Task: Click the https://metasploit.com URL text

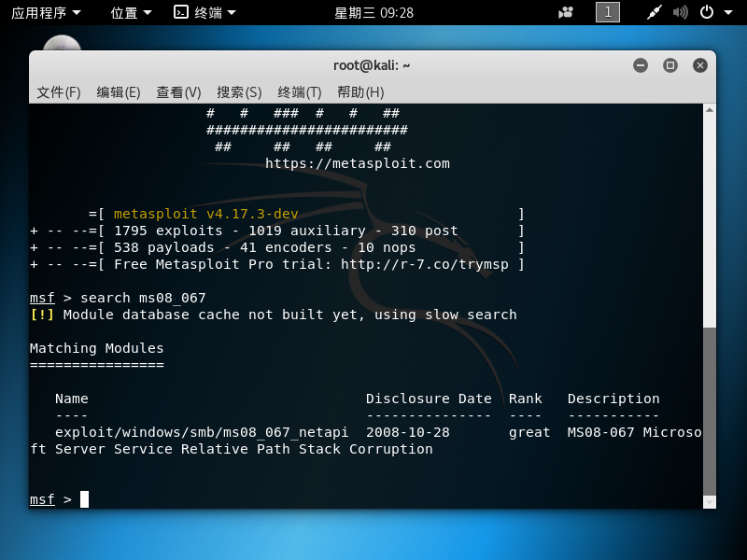Action: [358, 164]
